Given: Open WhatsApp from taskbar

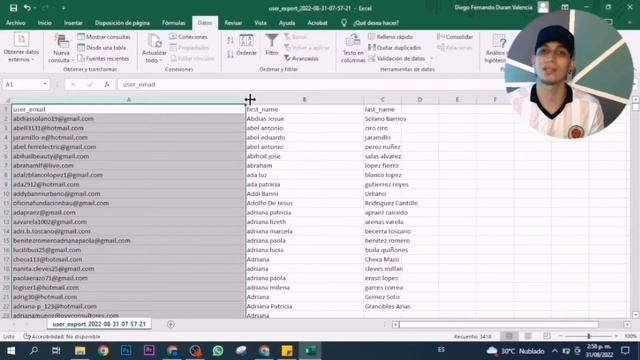Looking at the screenshot, I should [x=218, y=351].
